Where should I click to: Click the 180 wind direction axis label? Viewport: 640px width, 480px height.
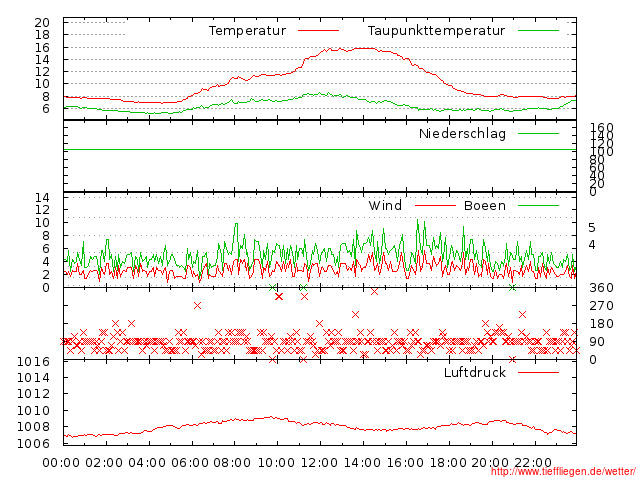601,324
